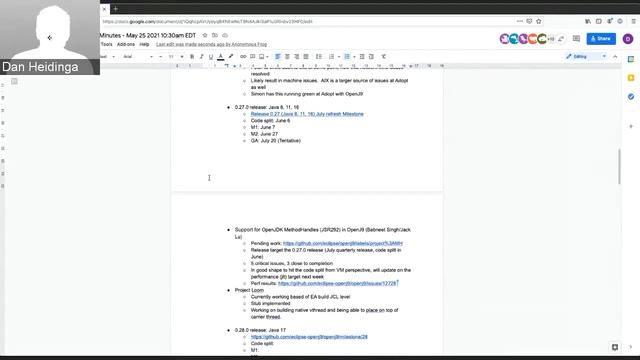640x360 pixels.
Task: Open the font family dropdown showing Arial
Action: click(x=138, y=57)
